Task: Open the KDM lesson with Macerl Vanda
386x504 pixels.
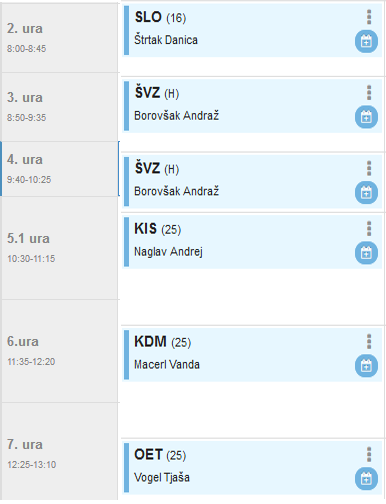Action: pos(252,355)
